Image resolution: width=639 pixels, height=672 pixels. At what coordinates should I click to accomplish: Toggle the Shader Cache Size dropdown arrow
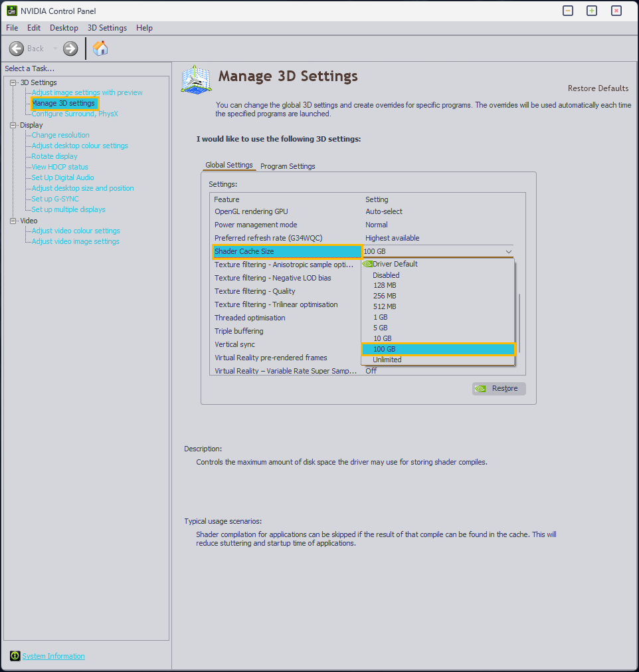coord(508,251)
